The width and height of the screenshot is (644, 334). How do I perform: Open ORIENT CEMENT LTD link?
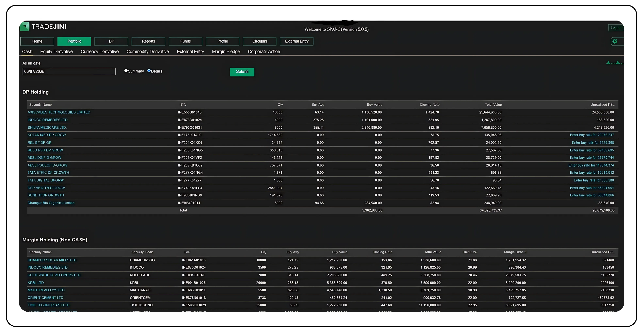(x=45, y=298)
